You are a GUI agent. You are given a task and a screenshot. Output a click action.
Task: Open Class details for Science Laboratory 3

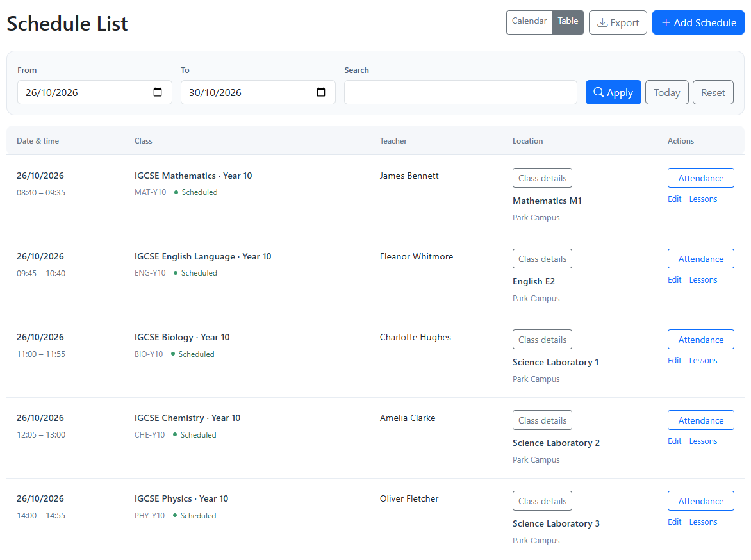click(542, 501)
